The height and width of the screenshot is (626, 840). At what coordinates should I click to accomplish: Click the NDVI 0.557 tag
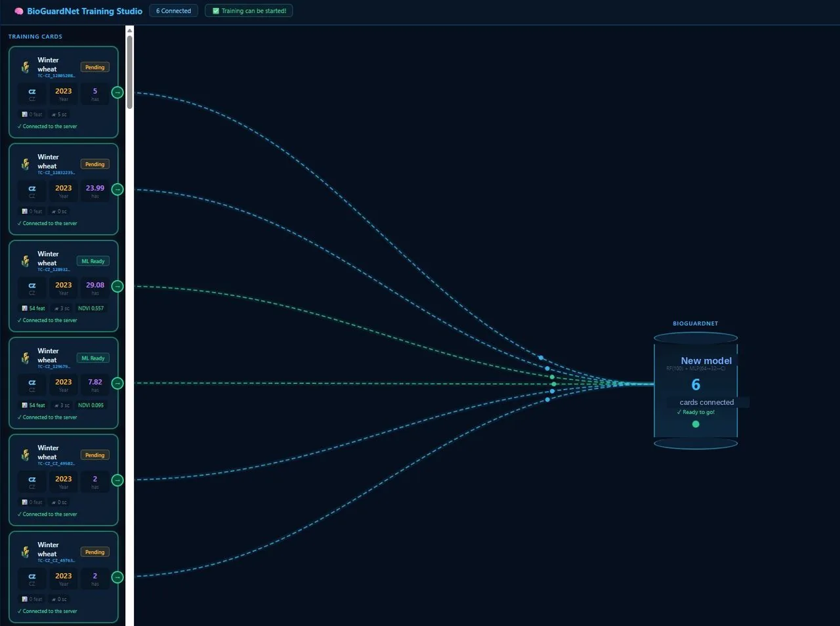tap(91, 308)
